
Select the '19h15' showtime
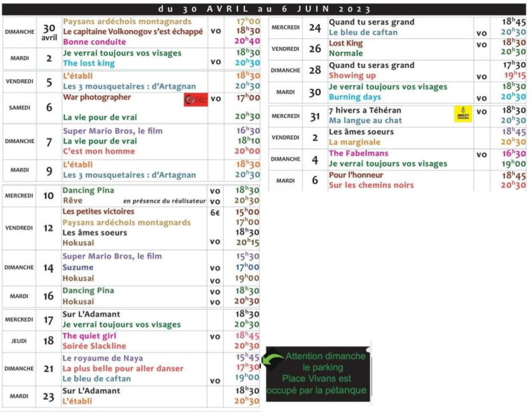click(515, 75)
